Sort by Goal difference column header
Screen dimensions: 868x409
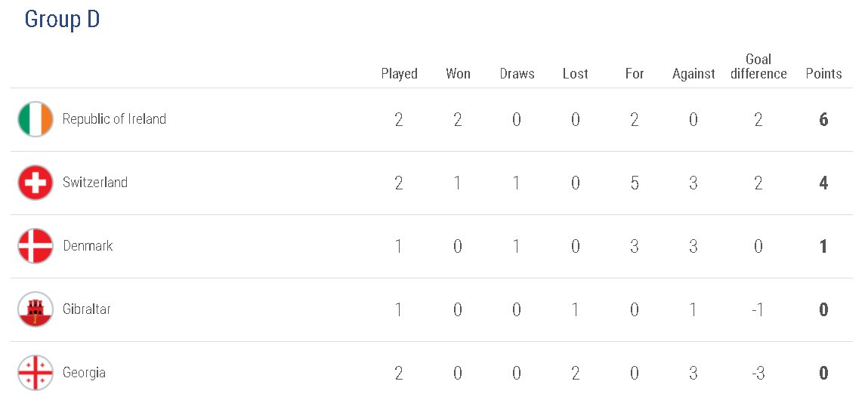click(x=758, y=66)
